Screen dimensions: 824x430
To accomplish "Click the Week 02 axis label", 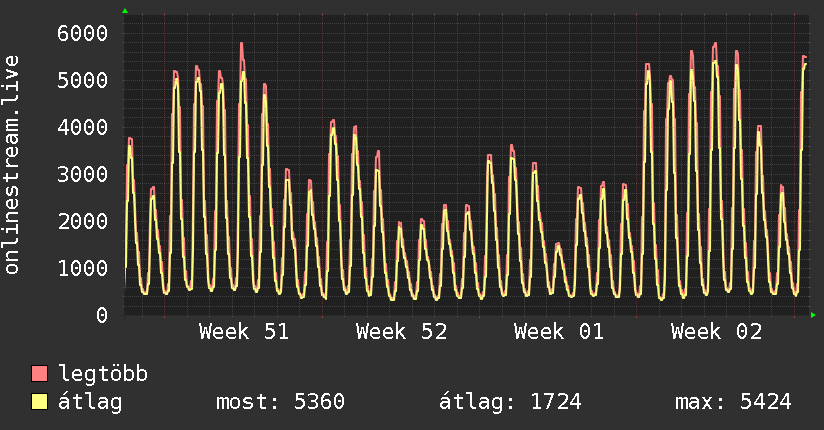I will 716,332.
